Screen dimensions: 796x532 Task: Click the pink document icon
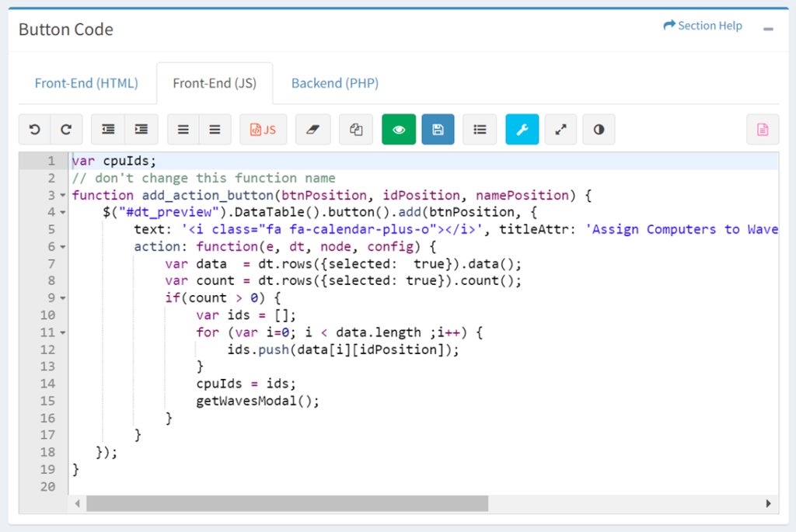(x=763, y=130)
